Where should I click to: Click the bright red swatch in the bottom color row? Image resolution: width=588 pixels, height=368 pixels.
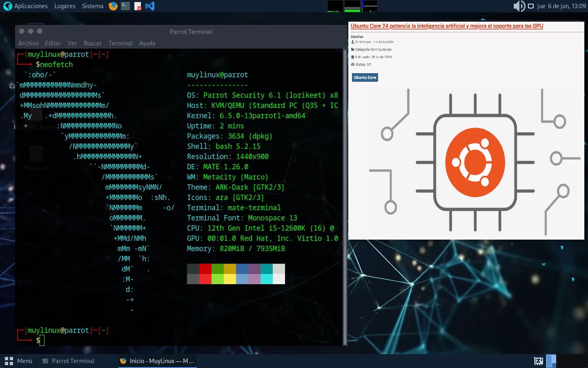click(x=205, y=279)
